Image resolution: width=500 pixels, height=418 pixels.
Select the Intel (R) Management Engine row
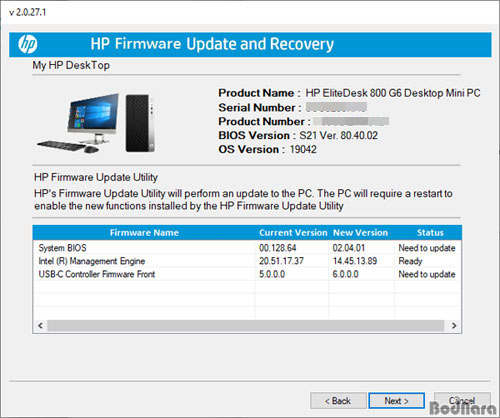247,261
